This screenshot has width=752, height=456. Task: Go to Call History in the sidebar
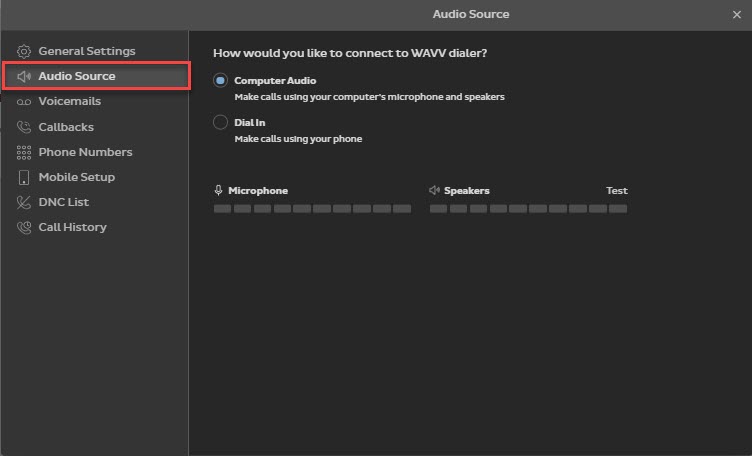(x=72, y=227)
